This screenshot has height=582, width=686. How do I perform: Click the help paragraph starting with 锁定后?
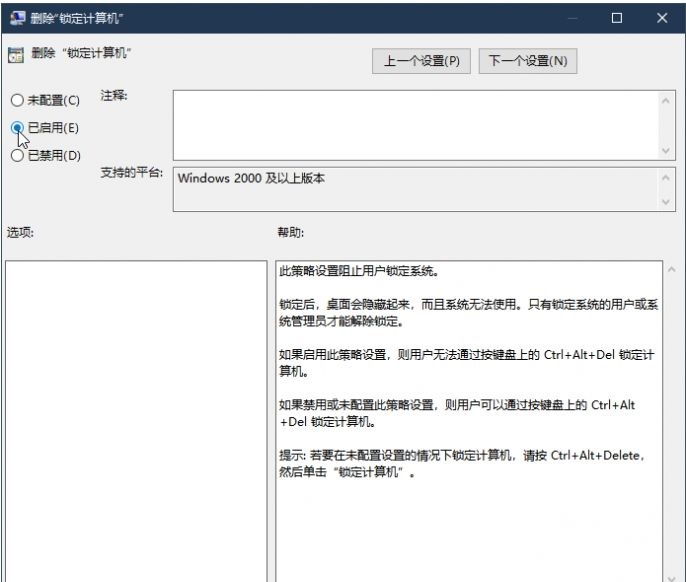pos(469,312)
